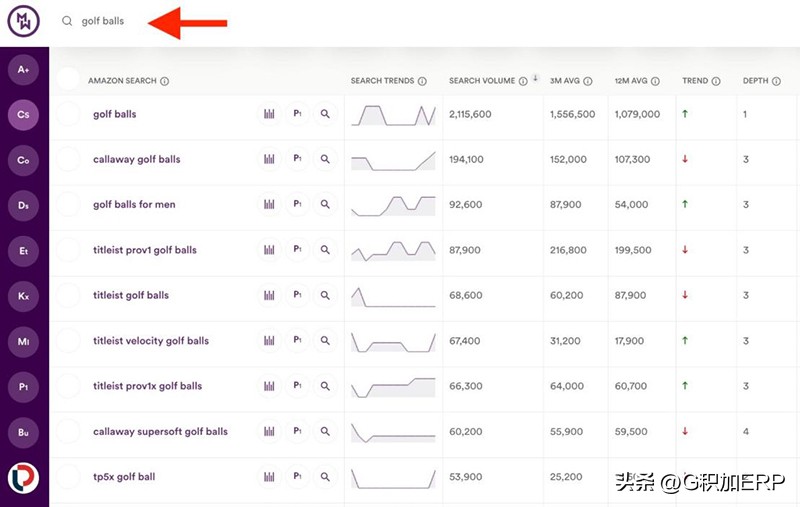Select the checkbox for tp5x golf ball
This screenshot has width=800, height=507.
pos(68,476)
